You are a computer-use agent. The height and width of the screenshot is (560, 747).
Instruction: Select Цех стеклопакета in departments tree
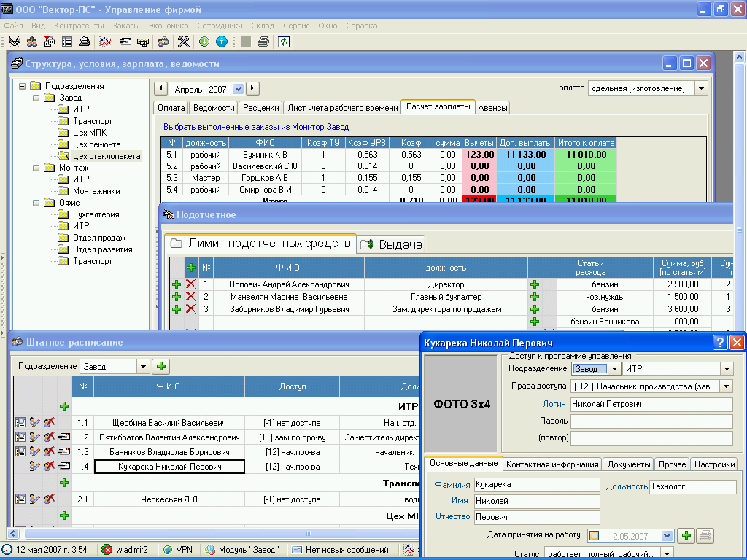(x=107, y=156)
